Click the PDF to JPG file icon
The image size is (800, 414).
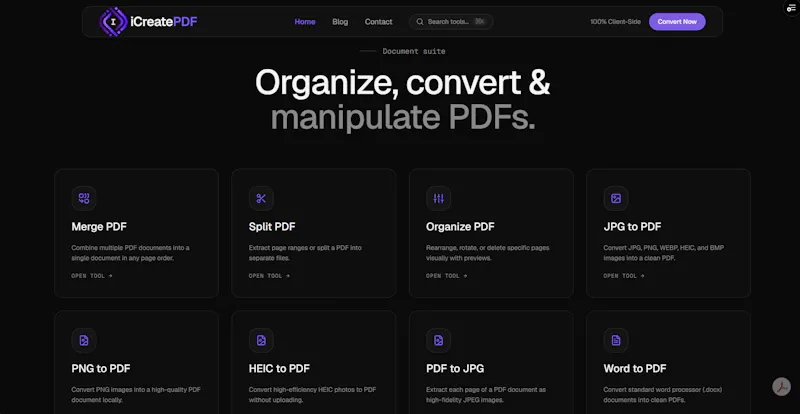tap(439, 340)
